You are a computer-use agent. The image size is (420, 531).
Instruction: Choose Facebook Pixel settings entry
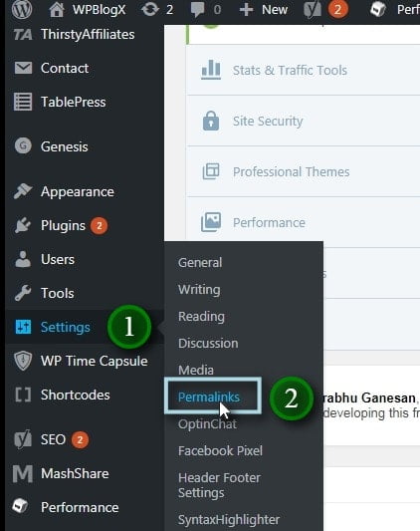(x=220, y=450)
